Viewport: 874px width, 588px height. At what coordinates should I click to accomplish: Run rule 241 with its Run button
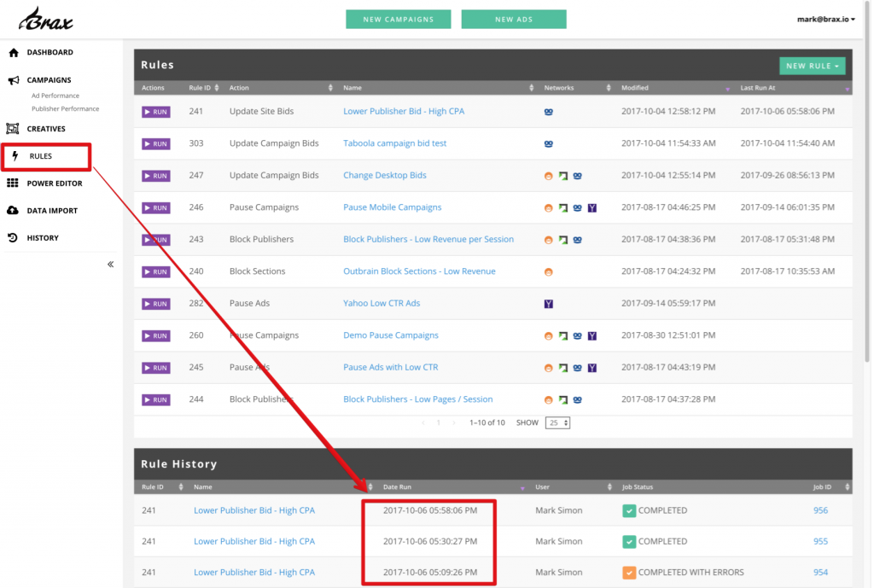(x=156, y=112)
